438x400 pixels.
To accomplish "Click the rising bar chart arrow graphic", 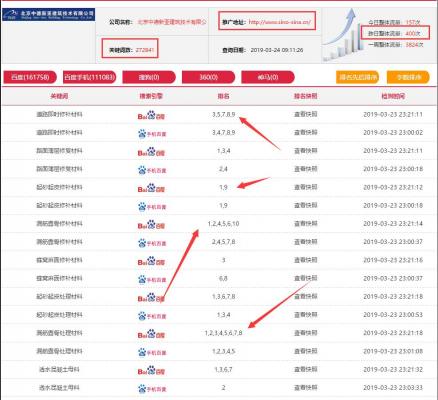I will coord(343,35).
